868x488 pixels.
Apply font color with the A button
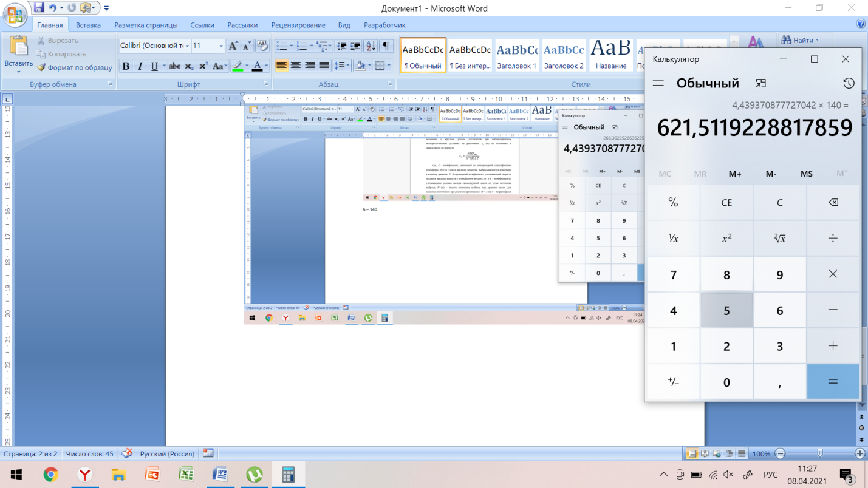[256, 66]
